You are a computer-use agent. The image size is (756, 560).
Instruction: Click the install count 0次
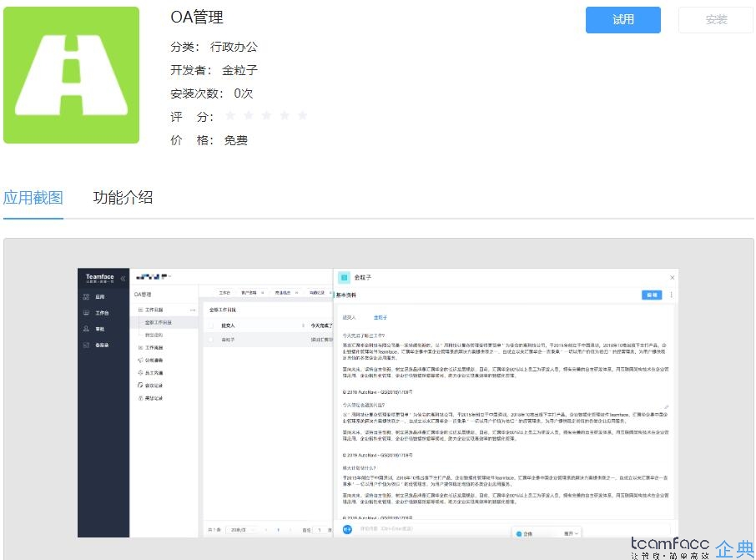tap(244, 93)
